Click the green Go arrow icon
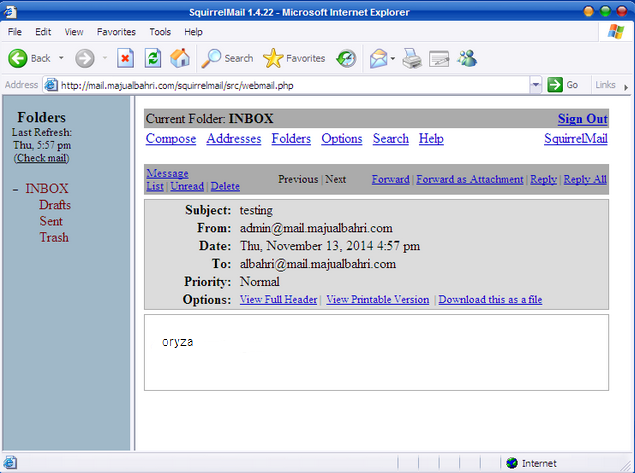Viewport: 635px width, 473px height. coord(555,85)
